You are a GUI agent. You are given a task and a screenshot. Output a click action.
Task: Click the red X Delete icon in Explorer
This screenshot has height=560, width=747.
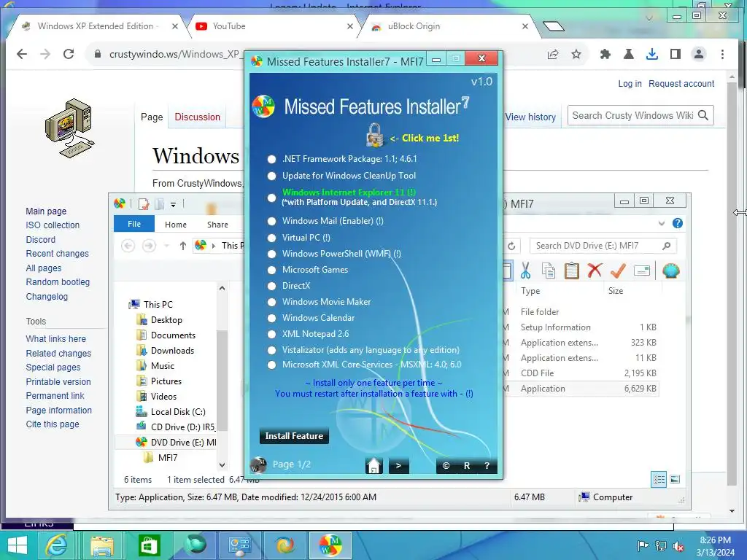pyautogui.click(x=594, y=271)
